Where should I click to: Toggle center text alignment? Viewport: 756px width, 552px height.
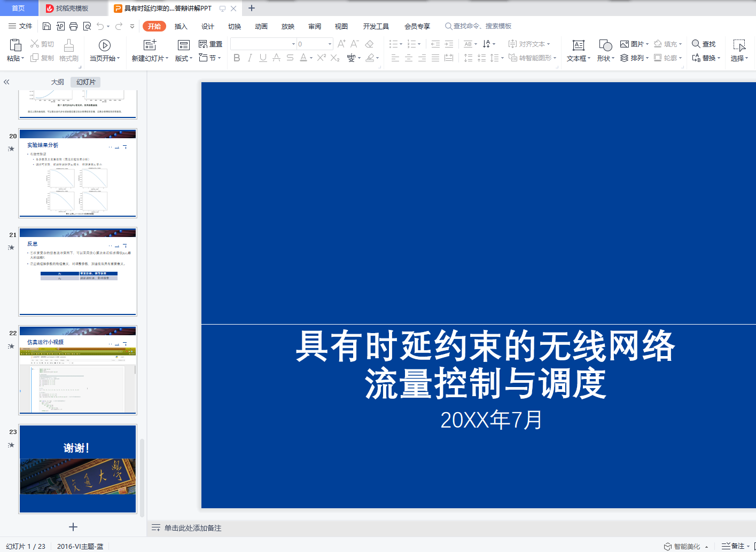tap(409, 58)
